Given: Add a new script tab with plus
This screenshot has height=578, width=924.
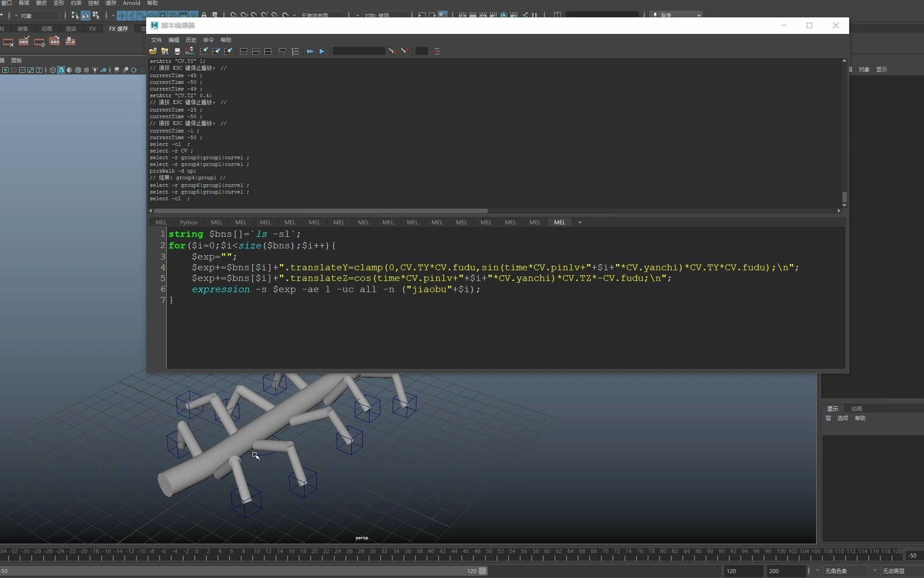Looking at the screenshot, I should (x=580, y=222).
